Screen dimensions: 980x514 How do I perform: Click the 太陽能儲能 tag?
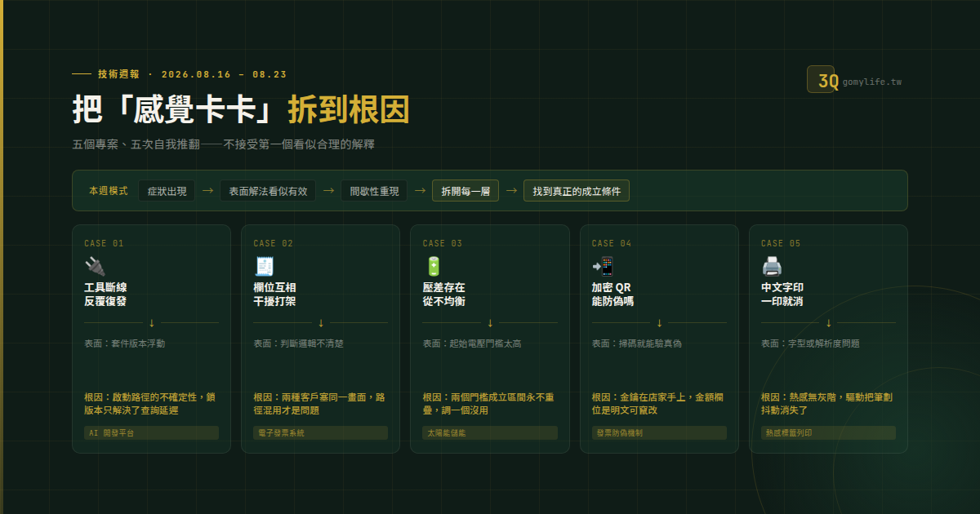[x=490, y=433]
